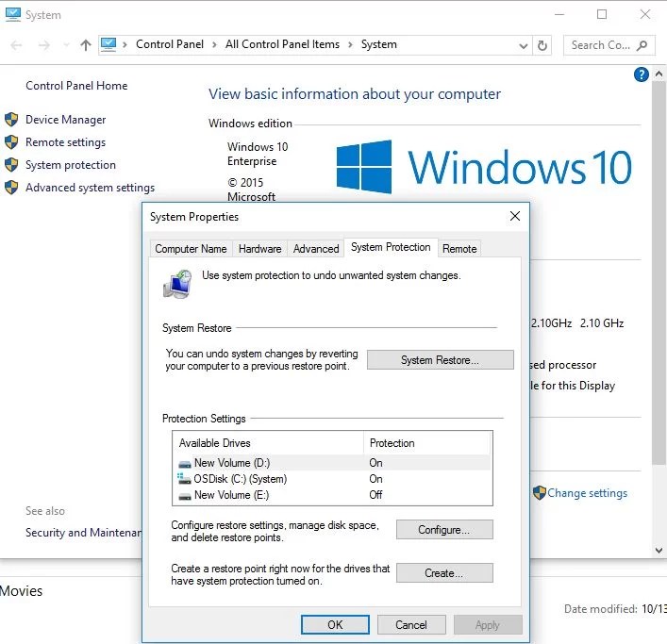Select New Volume (E:) drive row

click(x=332, y=495)
